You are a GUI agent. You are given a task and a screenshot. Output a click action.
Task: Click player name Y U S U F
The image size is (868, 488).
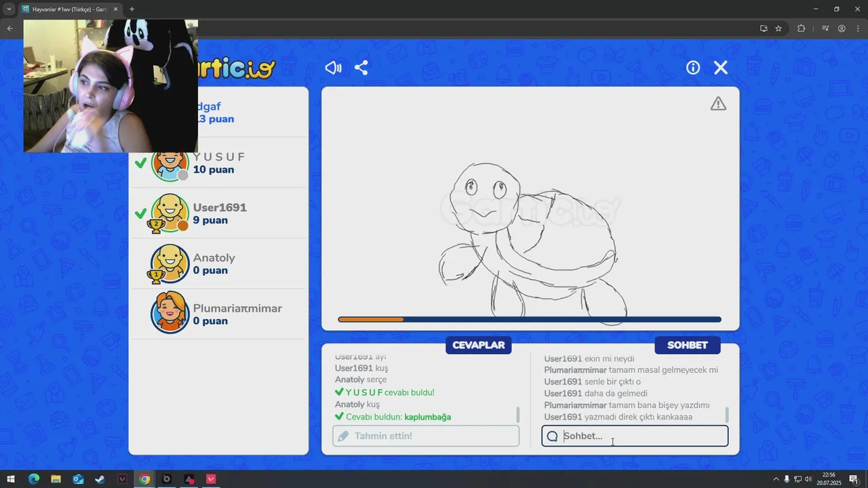219,157
